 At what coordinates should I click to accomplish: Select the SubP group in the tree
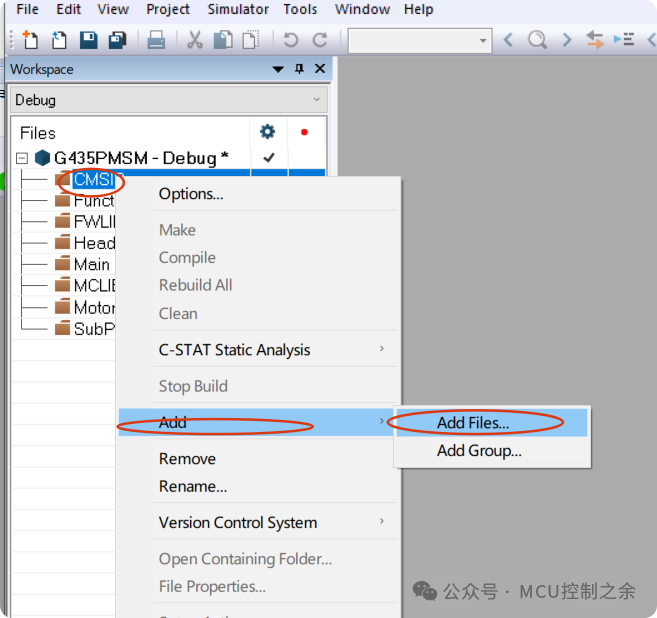click(x=94, y=329)
